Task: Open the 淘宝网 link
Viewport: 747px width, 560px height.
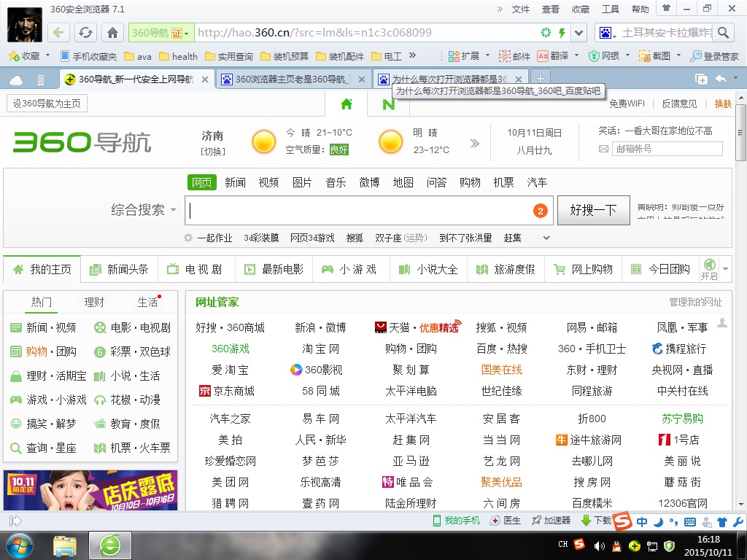Action: [x=321, y=349]
